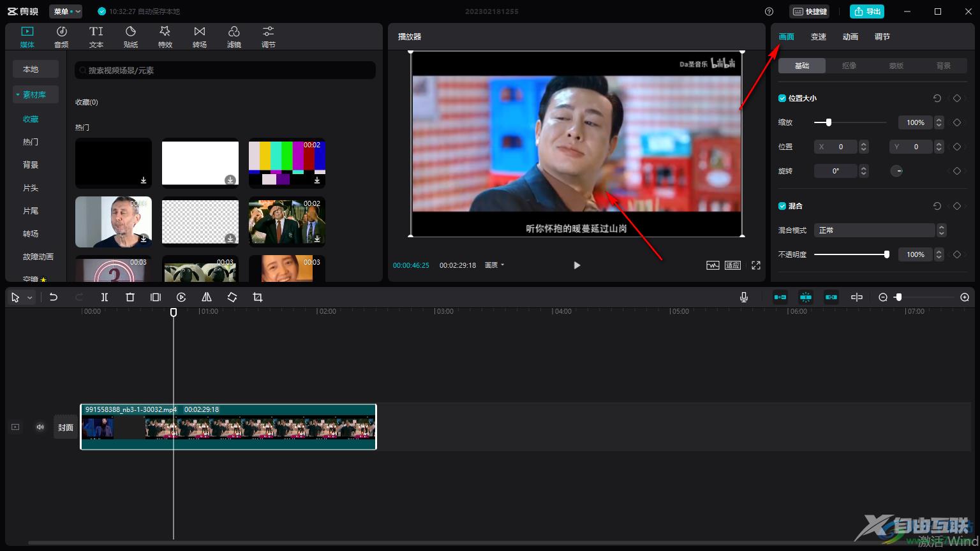
Task: Open help question mark icon
Action: (x=769, y=11)
